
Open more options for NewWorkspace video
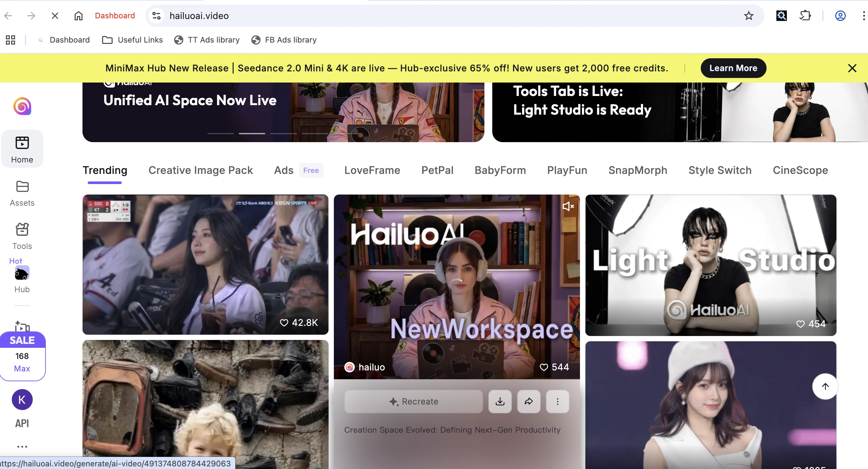coord(558,401)
